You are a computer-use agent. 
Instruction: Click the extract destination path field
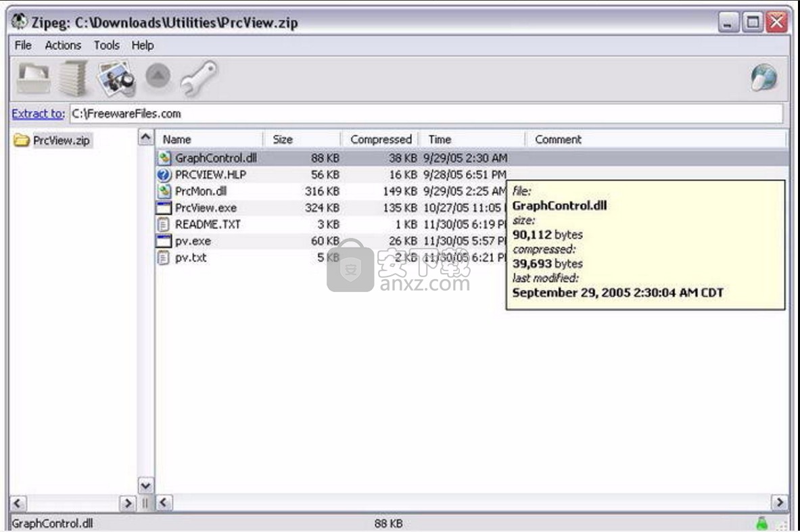[426, 114]
